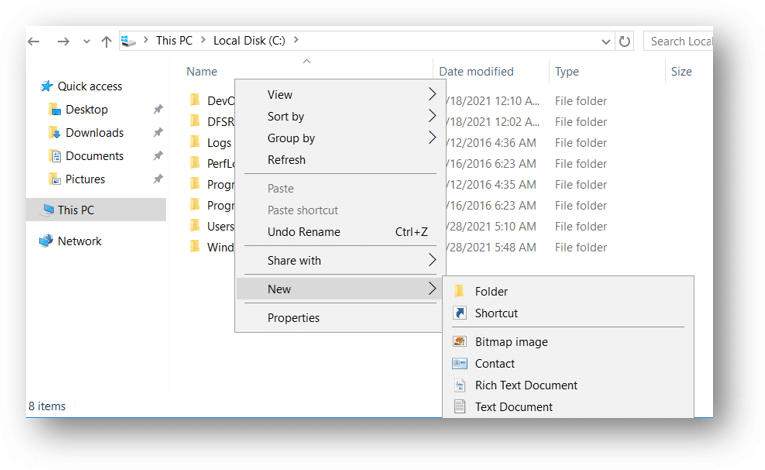The height and width of the screenshot is (470, 765).
Task: Open the View submenu
Action: coord(339,95)
